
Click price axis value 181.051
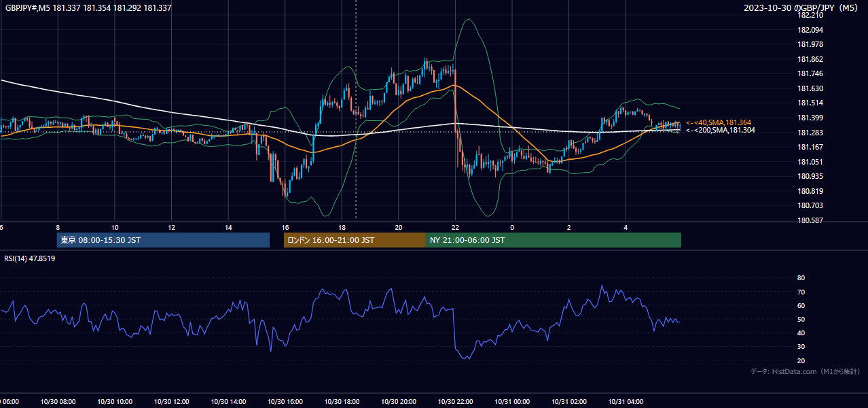point(810,161)
